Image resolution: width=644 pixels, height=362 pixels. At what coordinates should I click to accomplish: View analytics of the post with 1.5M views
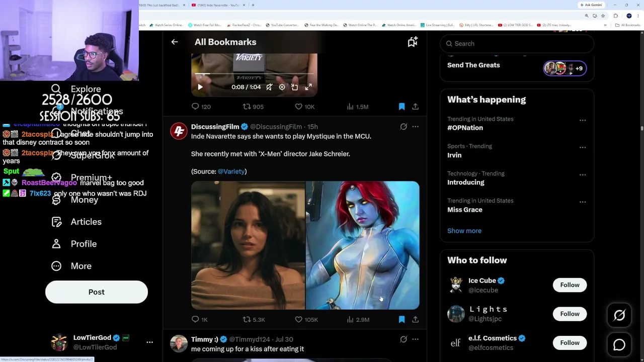click(357, 107)
